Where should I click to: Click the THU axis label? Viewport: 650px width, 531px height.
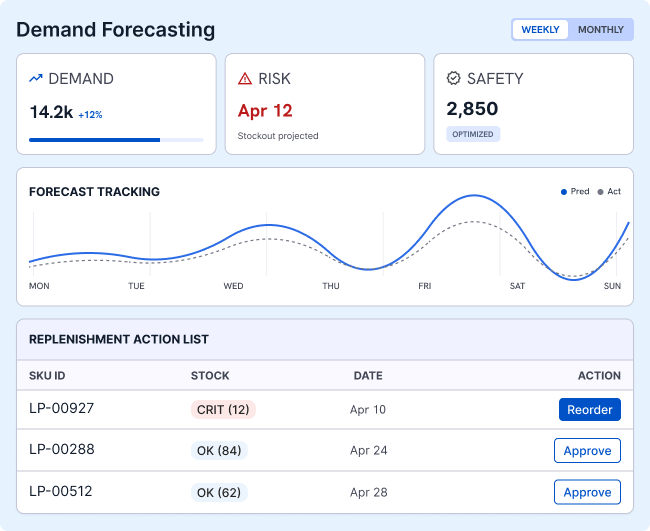coord(331,286)
